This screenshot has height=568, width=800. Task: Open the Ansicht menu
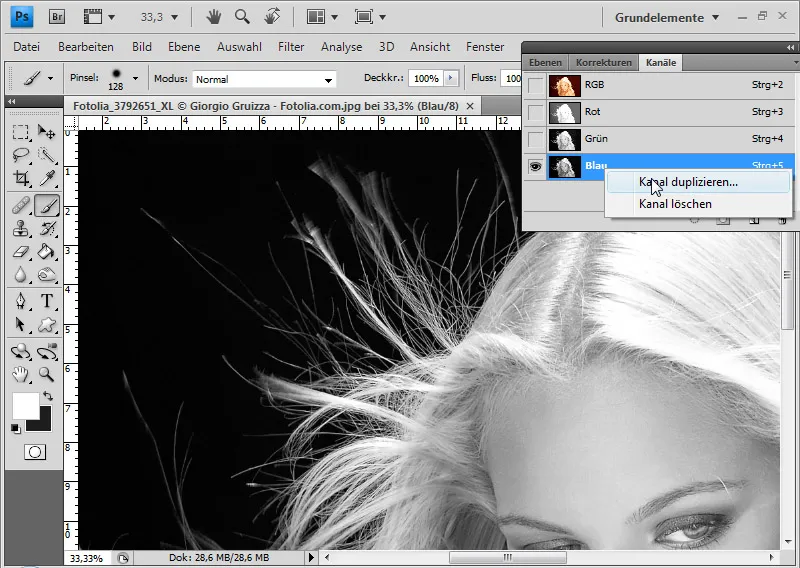[x=430, y=47]
